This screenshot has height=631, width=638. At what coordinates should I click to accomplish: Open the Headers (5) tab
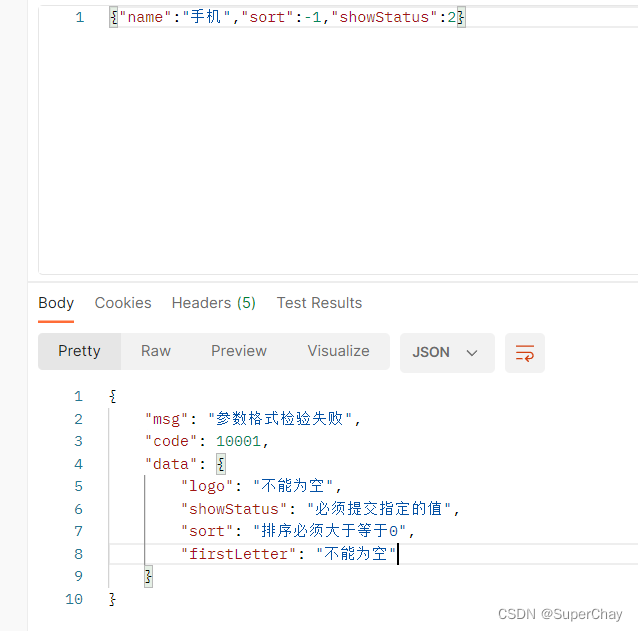click(x=214, y=303)
